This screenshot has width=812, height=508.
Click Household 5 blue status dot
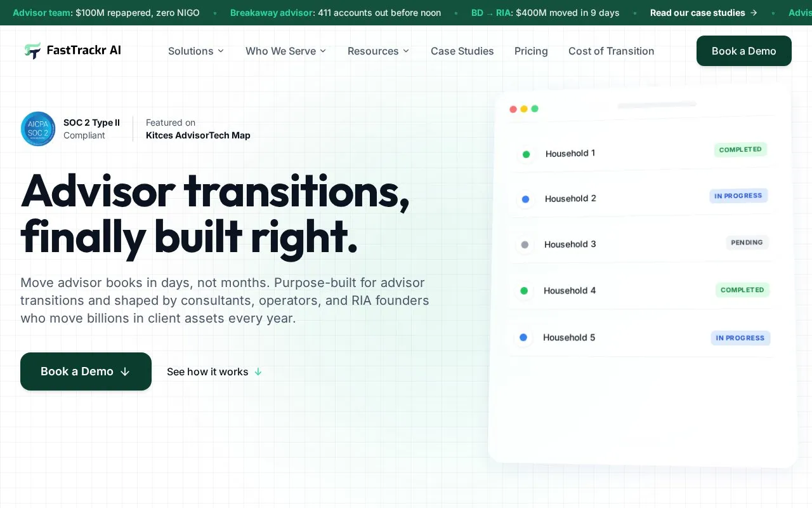pos(523,337)
